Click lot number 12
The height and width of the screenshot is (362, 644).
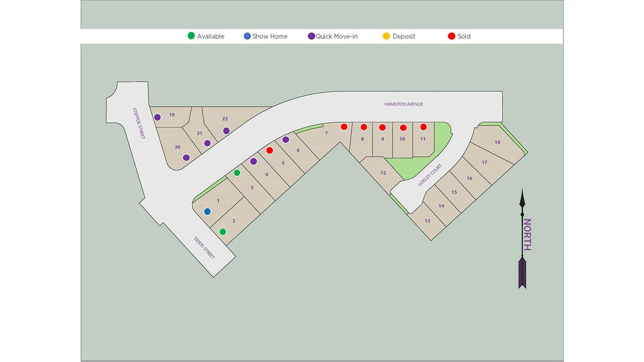(383, 173)
